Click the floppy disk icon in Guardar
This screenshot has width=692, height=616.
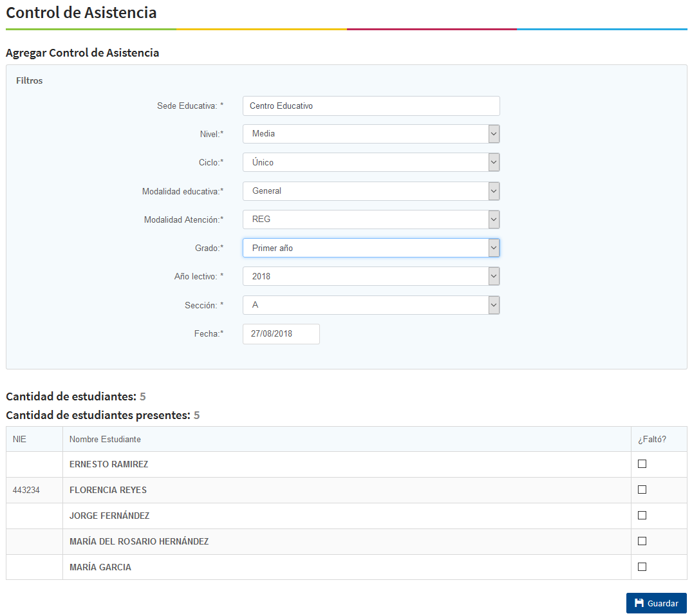pyautogui.click(x=639, y=603)
